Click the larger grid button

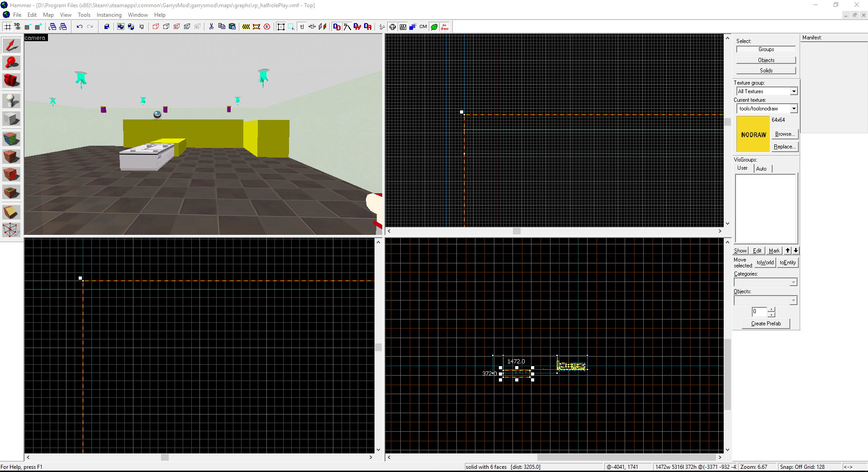(38, 27)
